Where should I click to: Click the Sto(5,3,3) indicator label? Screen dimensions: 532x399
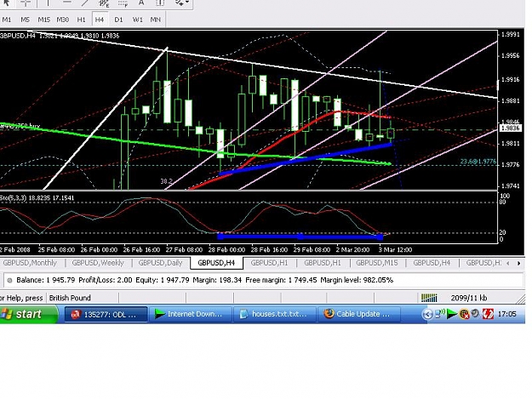(37, 197)
